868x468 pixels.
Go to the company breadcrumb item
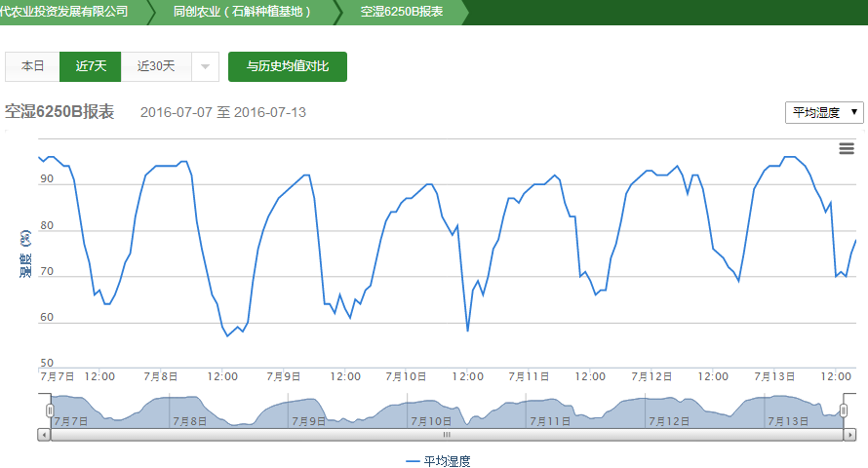coord(64,12)
